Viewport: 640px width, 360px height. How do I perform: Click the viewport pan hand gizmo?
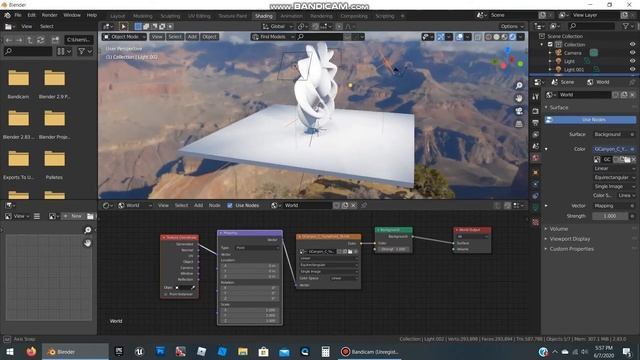pos(519,98)
